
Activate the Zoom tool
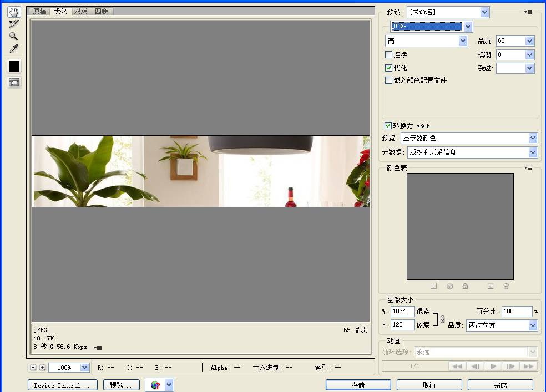[13, 36]
